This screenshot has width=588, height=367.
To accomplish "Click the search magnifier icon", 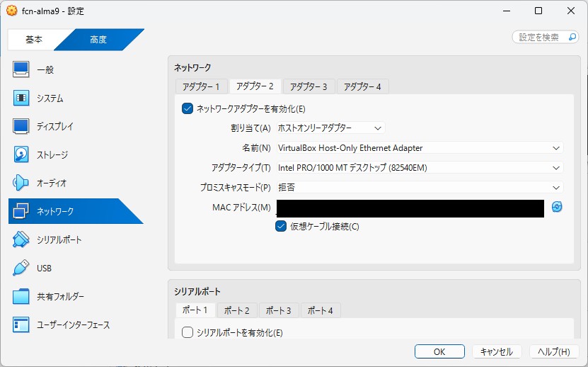I will 572,37.
